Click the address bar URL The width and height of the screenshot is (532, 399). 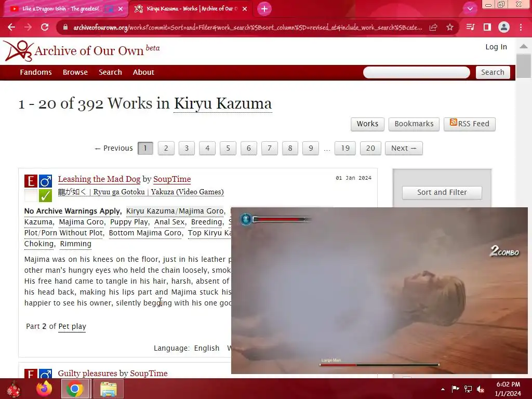[248, 28]
